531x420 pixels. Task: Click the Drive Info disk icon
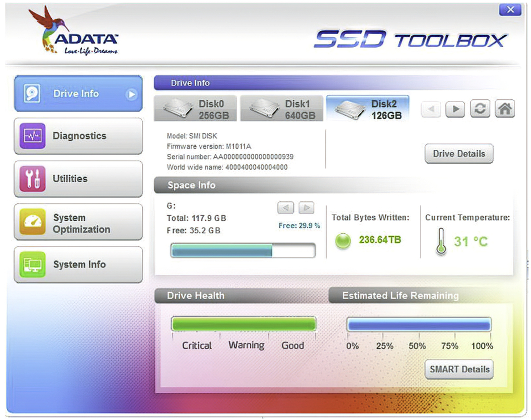click(x=32, y=94)
